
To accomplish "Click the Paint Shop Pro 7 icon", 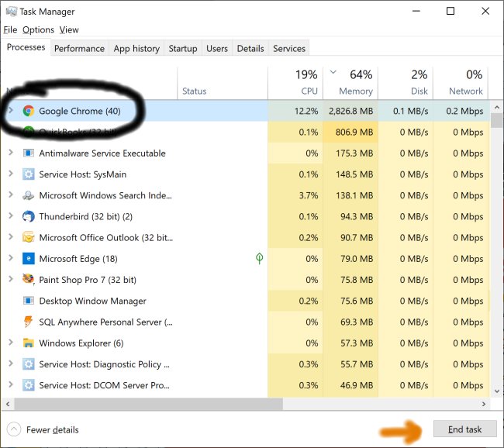I will pos(29,279).
